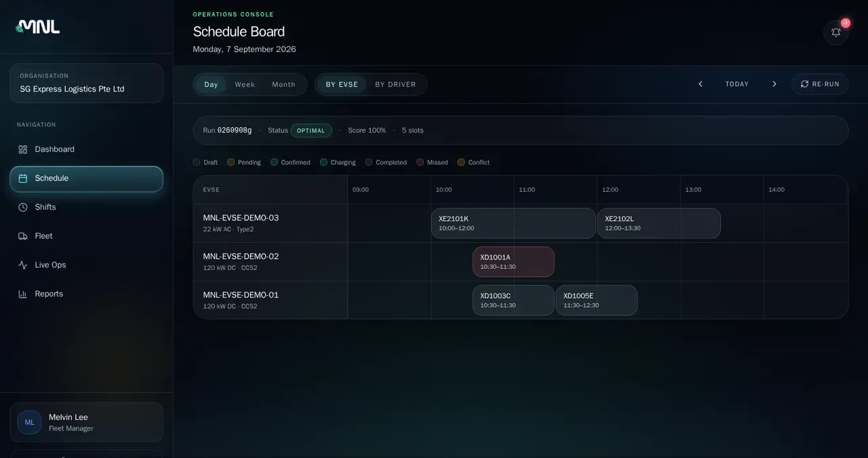The image size is (868, 458).
Task: Open Live Ops page
Action: click(86, 265)
